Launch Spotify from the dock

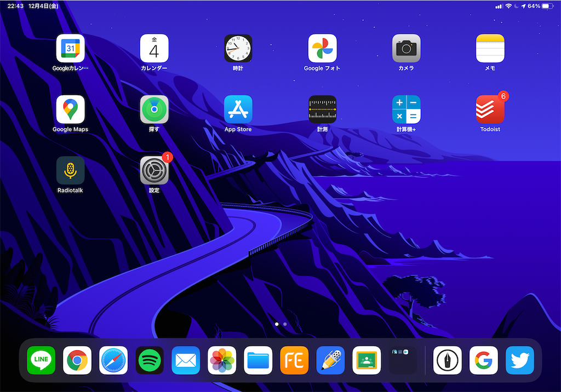pos(150,361)
